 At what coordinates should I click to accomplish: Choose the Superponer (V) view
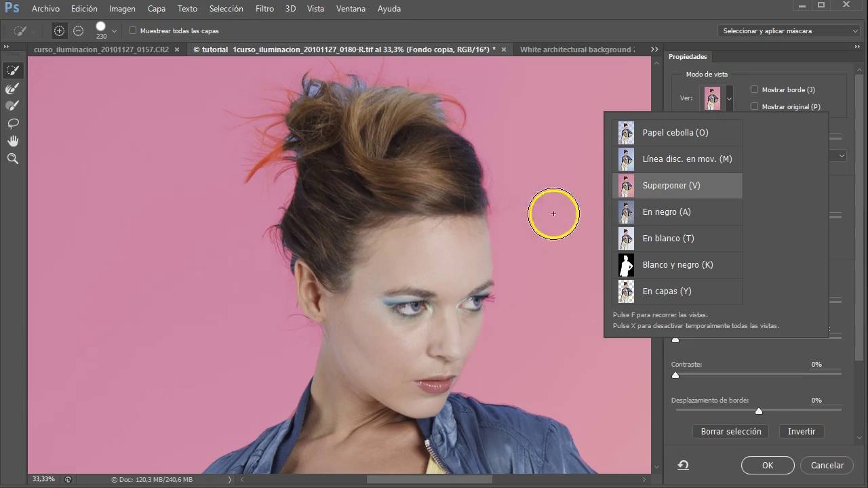point(677,186)
